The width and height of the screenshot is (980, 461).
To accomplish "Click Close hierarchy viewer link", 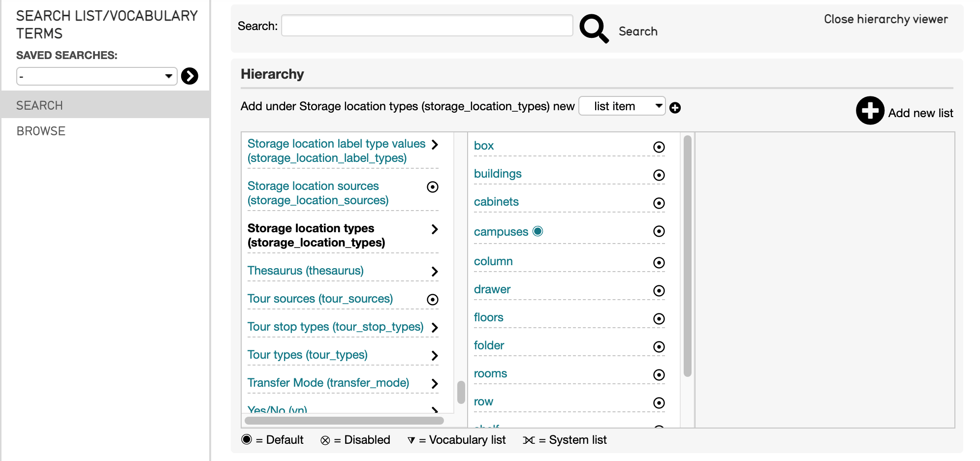I will coord(885,19).
